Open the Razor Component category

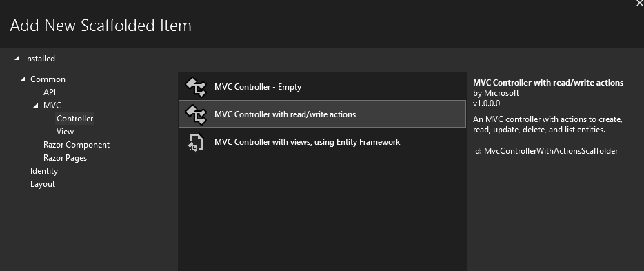tap(77, 145)
